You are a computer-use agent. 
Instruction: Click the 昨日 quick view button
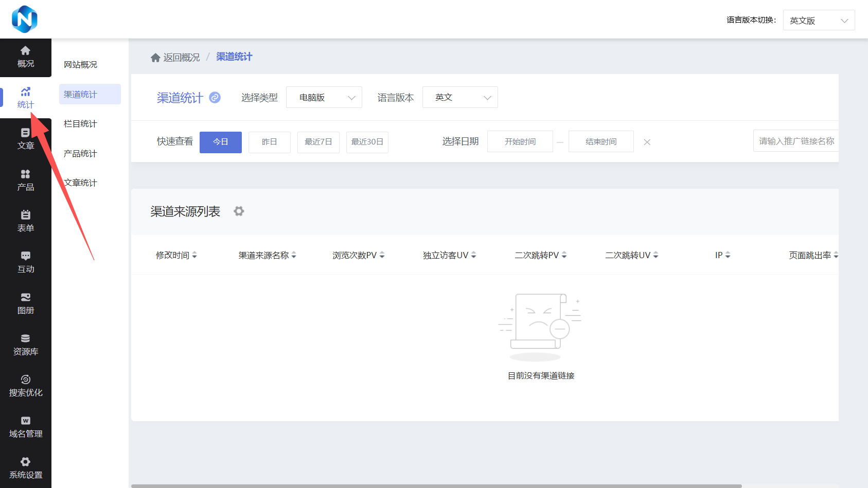pyautogui.click(x=270, y=142)
